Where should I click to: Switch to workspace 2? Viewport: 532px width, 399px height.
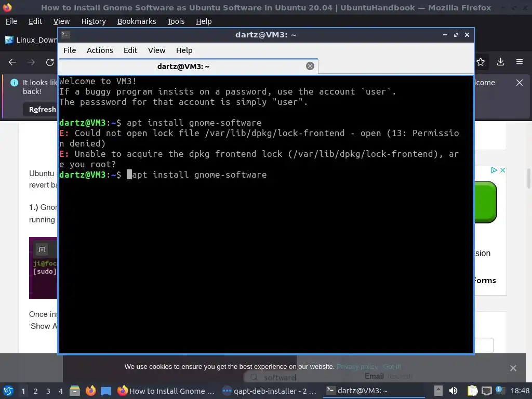point(36,391)
